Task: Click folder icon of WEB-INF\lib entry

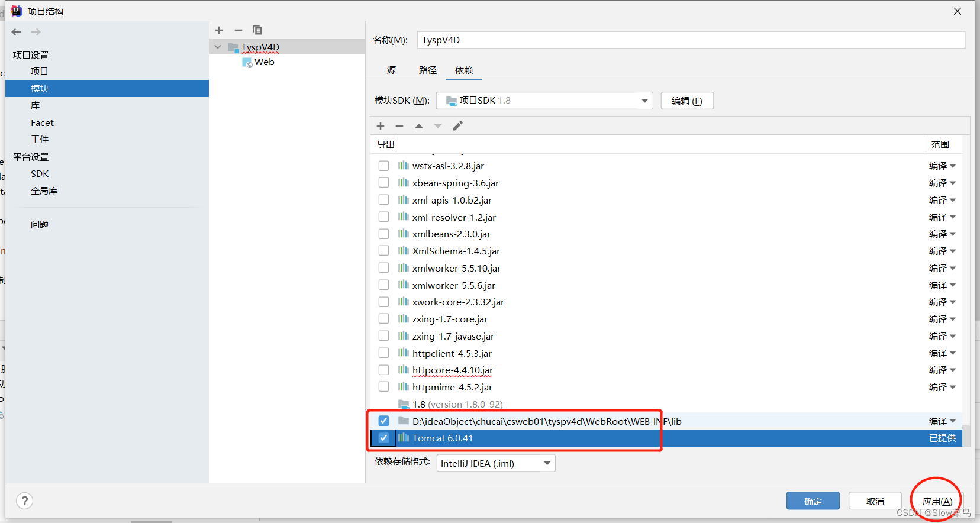Action: (x=404, y=421)
